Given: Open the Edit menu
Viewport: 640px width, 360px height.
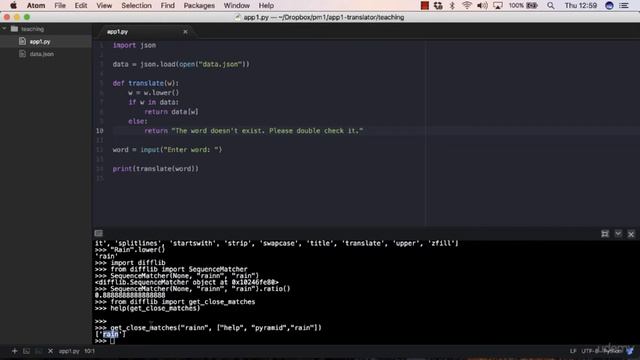Looking at the screenshot, I should pos(81,5).
